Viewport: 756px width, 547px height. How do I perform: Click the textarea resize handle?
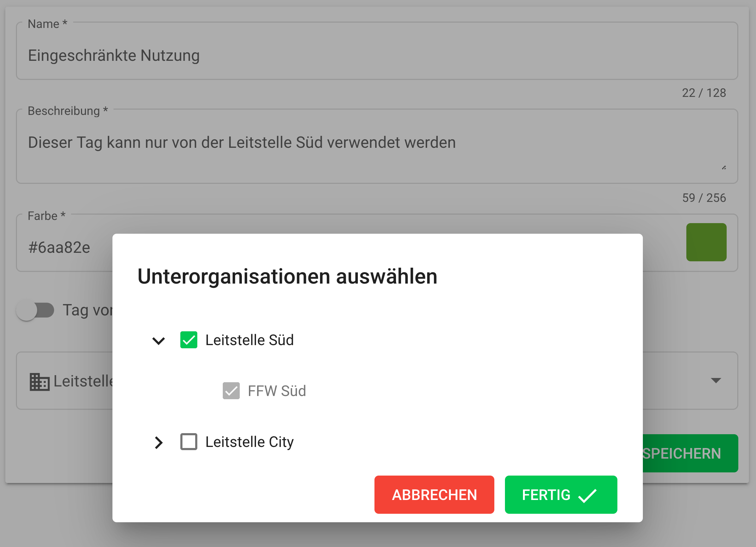click(724, 168)
